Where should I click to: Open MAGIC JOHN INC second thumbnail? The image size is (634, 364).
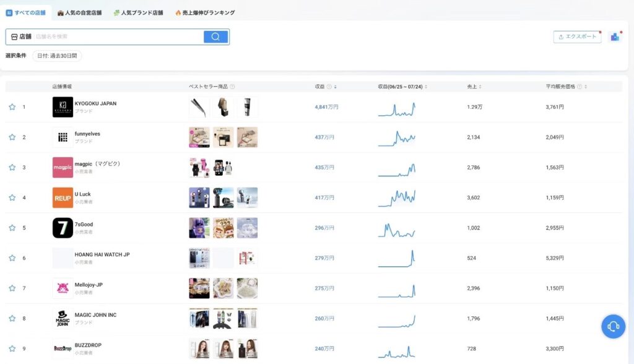(x=223, y=318)
